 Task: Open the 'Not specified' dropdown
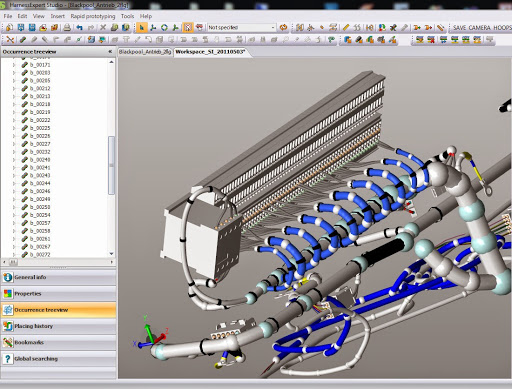(242, 27)
